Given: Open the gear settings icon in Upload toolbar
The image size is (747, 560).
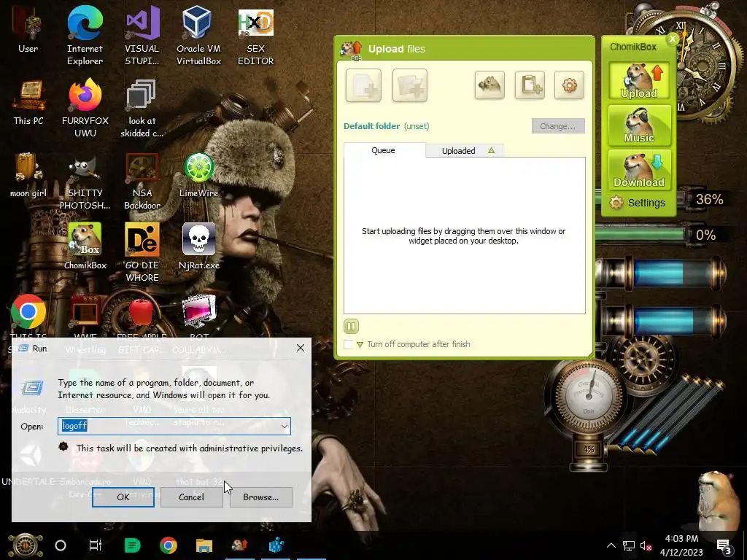Looking at the screenshot, I should click(x=569, y=85).
